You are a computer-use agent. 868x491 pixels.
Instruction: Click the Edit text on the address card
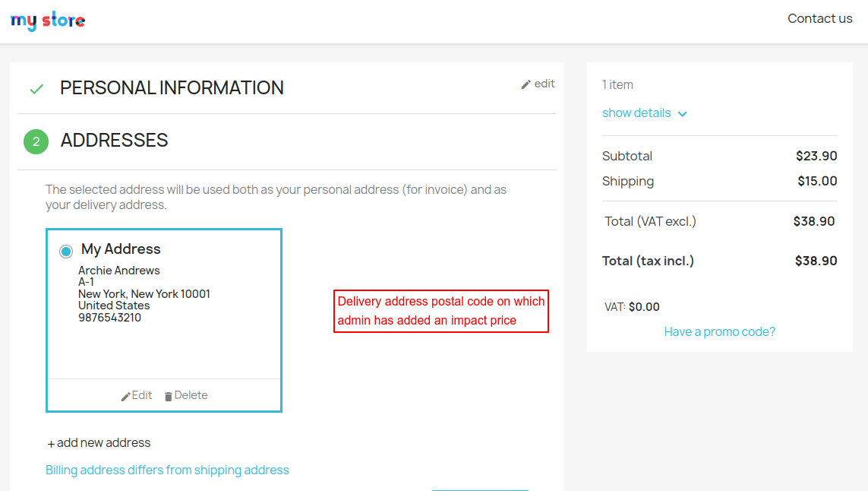tap(142, 395)
